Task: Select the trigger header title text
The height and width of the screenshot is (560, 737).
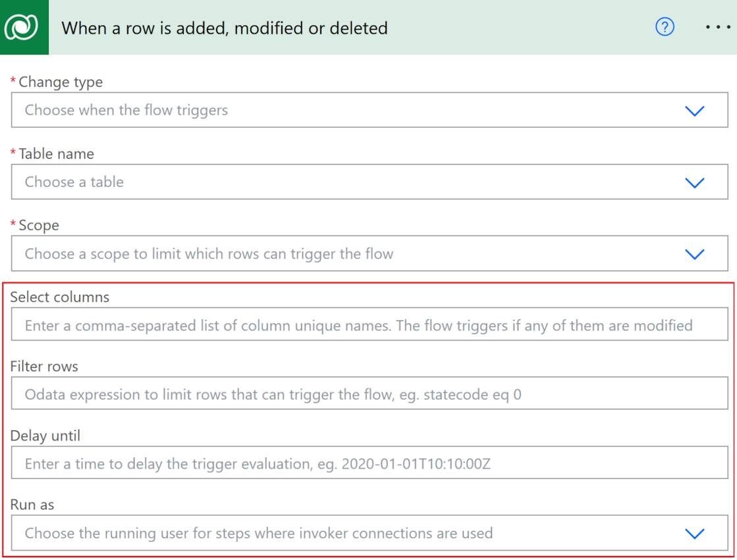Action: pyautogui.click(x=224, y=28)
